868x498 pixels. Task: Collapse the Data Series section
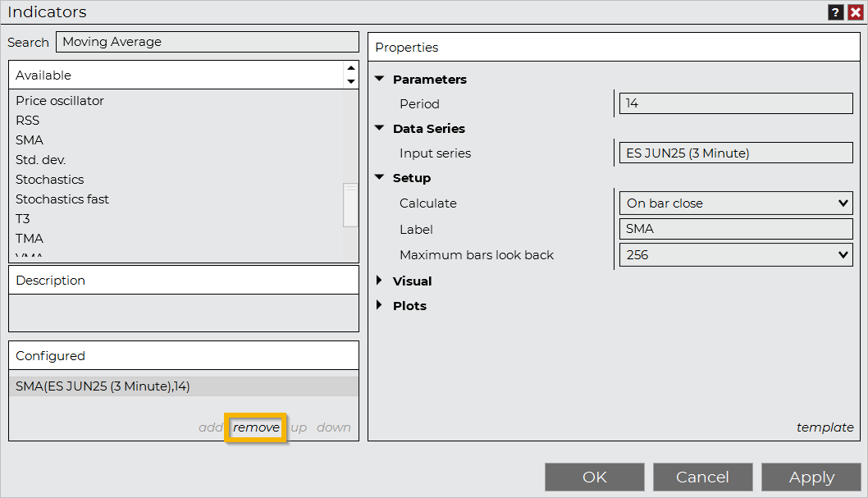click(x=380, y=128)
